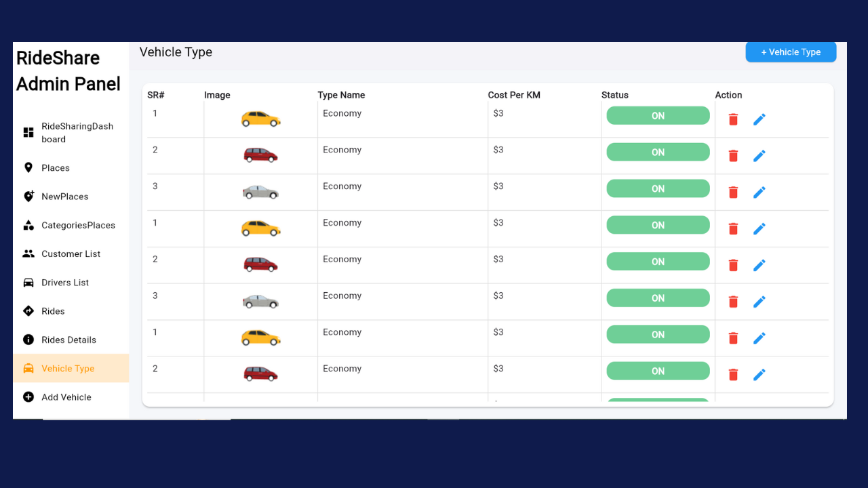Click the Rides direction icon
The height and width of the screenshot is (488, 868).
click(x=28, y=311)
